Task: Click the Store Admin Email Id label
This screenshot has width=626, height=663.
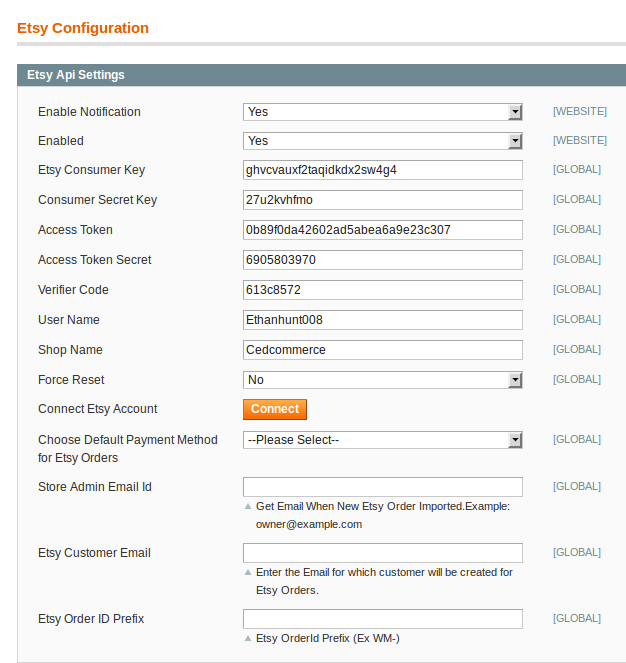Action: [95, 487]
